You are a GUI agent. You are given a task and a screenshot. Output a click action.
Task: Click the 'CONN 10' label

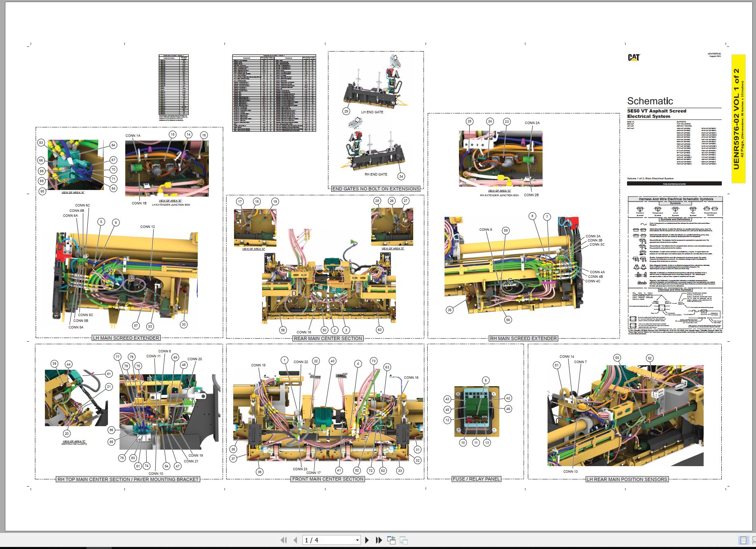156,474
